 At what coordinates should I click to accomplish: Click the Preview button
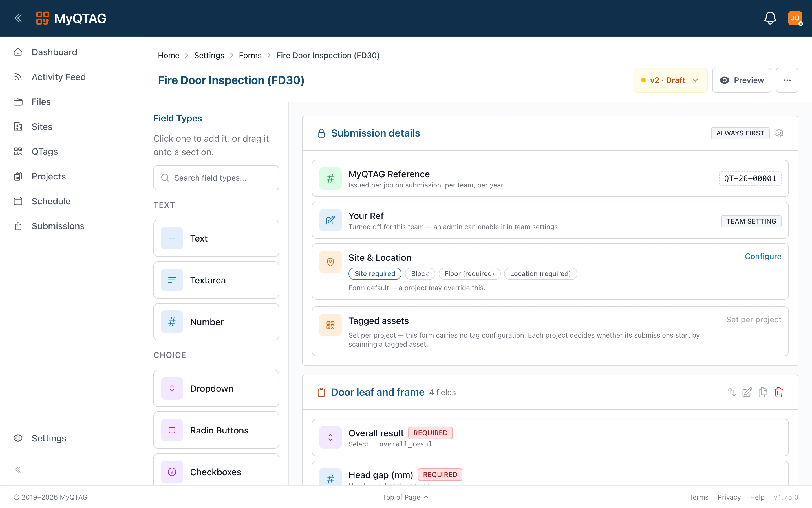(x=742, y=80)
